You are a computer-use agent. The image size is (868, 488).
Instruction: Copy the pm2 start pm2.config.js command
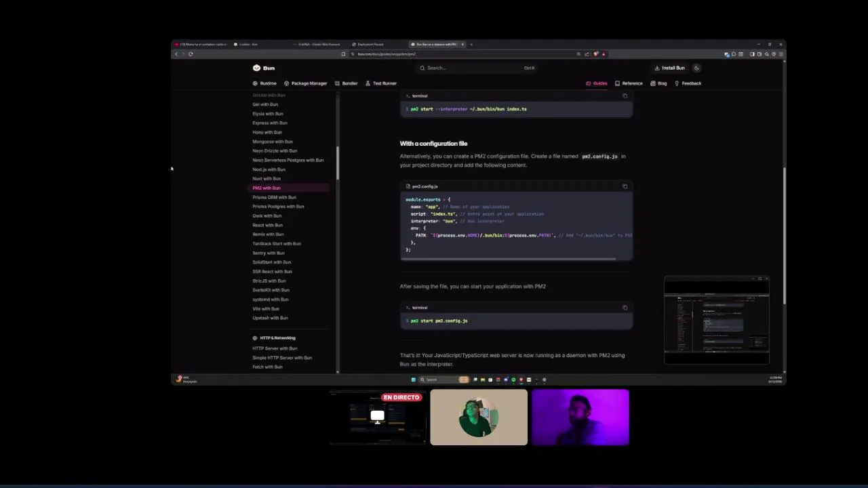[x=625, y=308]
